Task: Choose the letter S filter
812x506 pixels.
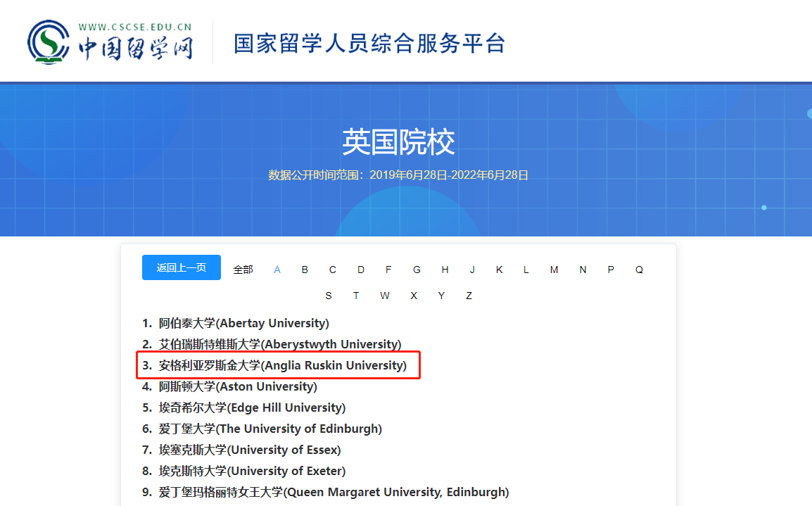Action: coord(329,296)
